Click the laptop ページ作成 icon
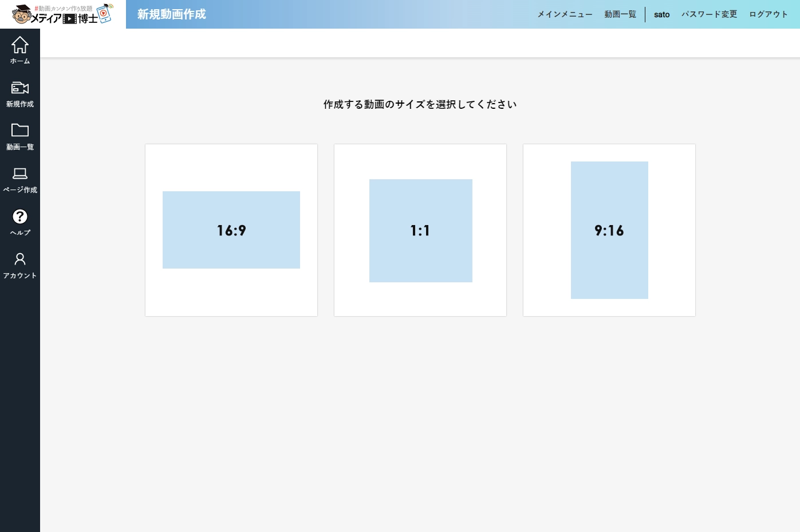 (x=20, y=174)
